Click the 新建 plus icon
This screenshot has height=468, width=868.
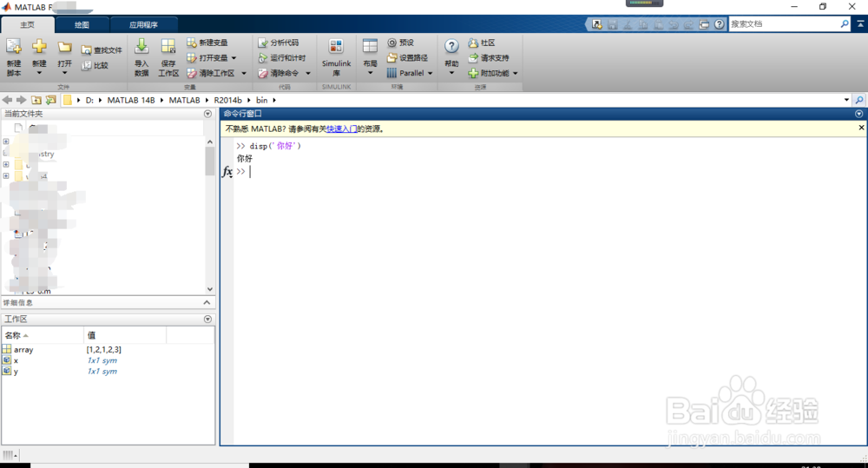(x=39, y=47)
